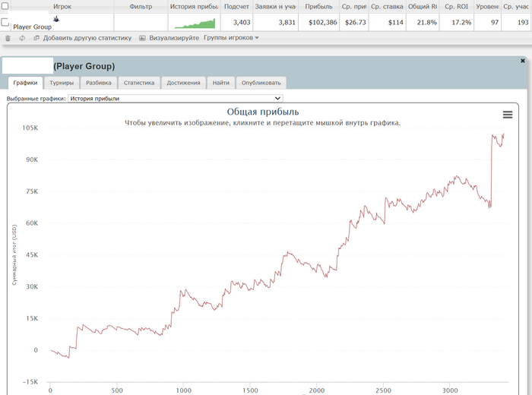Viewport: 532px width, 395px height.
Task: Click the Общая прибыль chart title
Action: [263, 112]
